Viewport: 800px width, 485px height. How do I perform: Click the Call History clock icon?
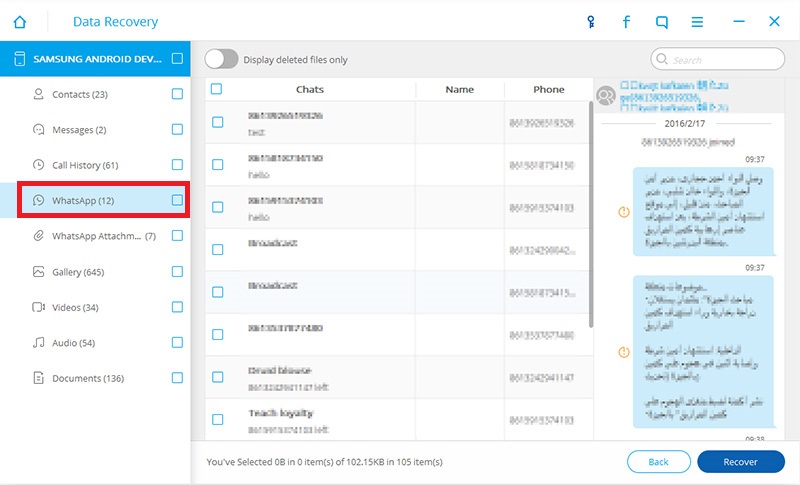point(38,165)
